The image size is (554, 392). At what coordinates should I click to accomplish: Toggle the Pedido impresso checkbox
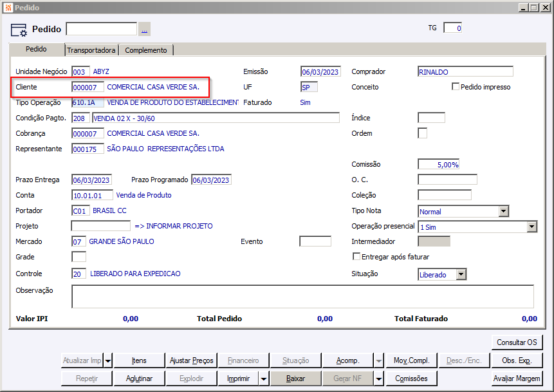pos(456,87)
